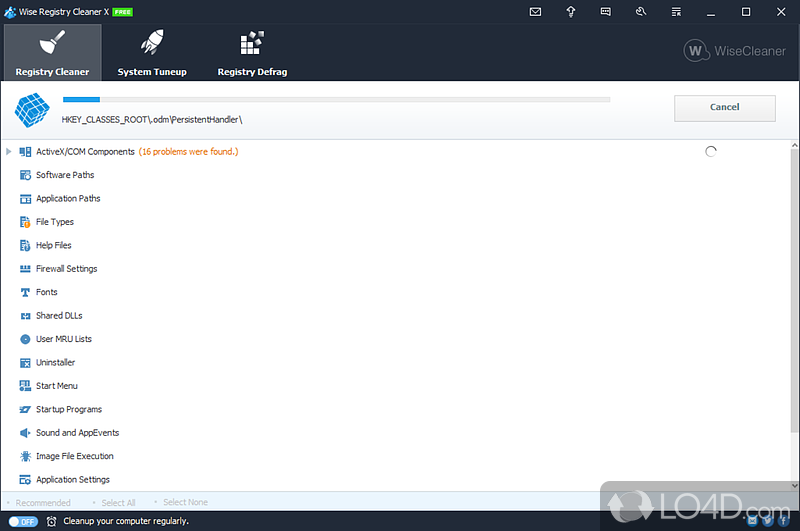Open the mail feedback icon in title bar
This screenshot has width=800, height=531.
535,12
